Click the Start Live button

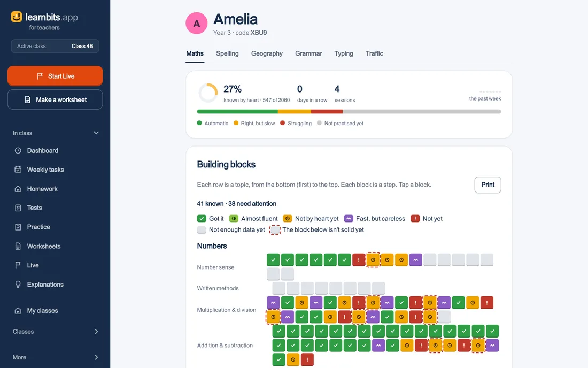pos(55,76)
